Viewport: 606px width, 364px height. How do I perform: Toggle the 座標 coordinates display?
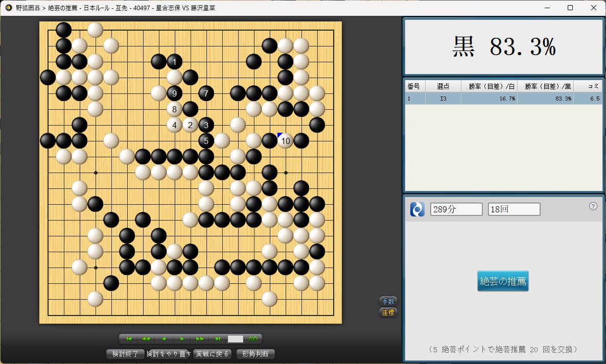tap(388, 312)
